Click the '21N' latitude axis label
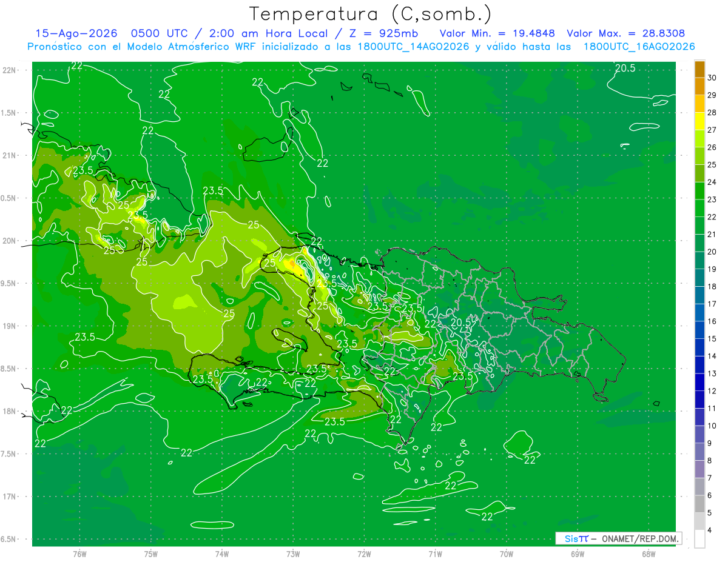Screen dimensions: 728x562 click(10, 156)
